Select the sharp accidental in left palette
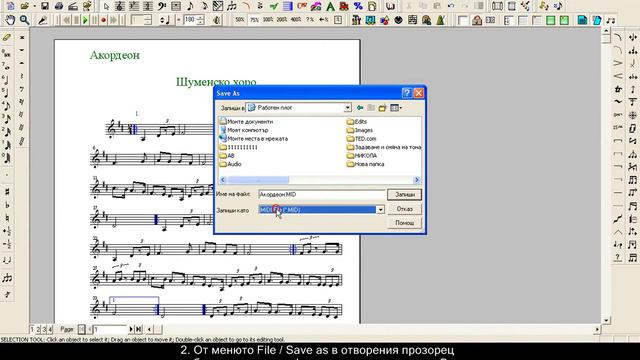This screenshot has height=360, width=640. tap(7, 192)
